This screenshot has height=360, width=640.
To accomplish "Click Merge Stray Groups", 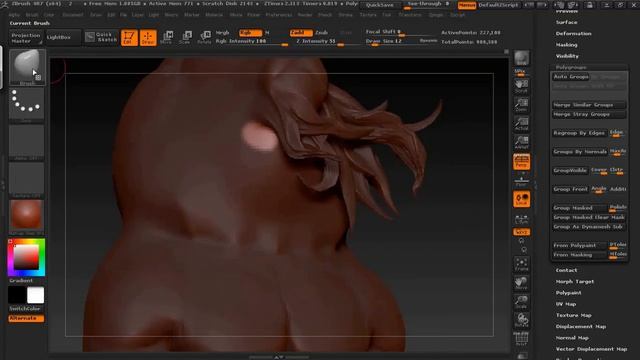I will tap(589, 114).
